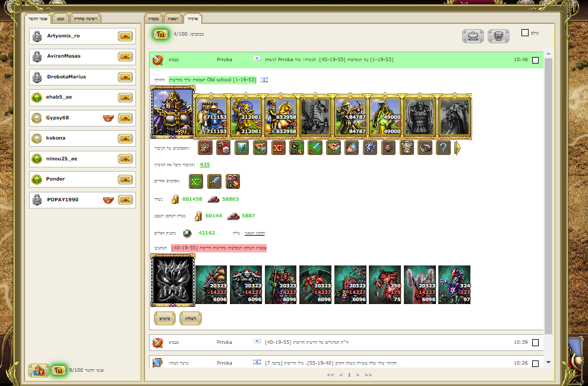The height and width of the screenshot is (386, 588).
Task: Go to last page with >> control
Action: coord(368,375)
